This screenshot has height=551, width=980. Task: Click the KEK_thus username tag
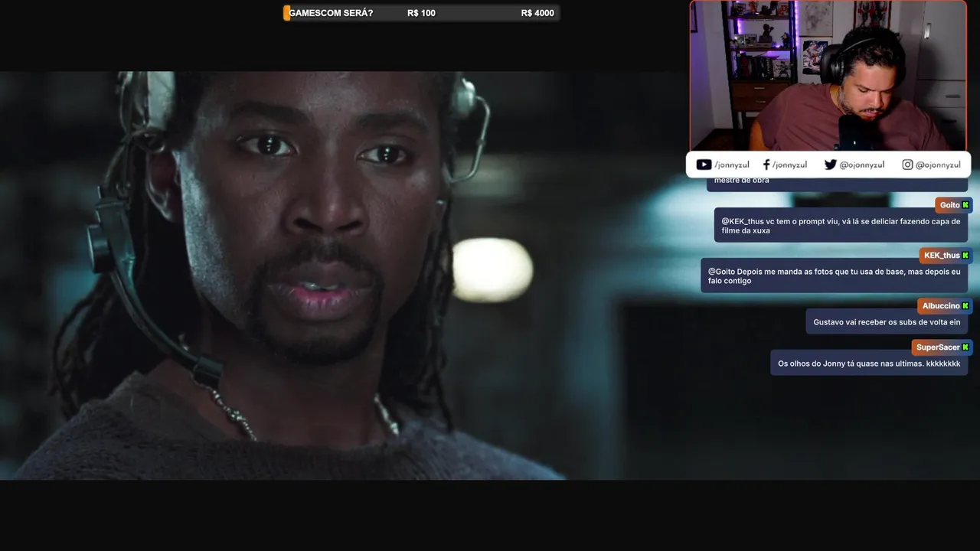pyautogui.click(x=946, y=256)
